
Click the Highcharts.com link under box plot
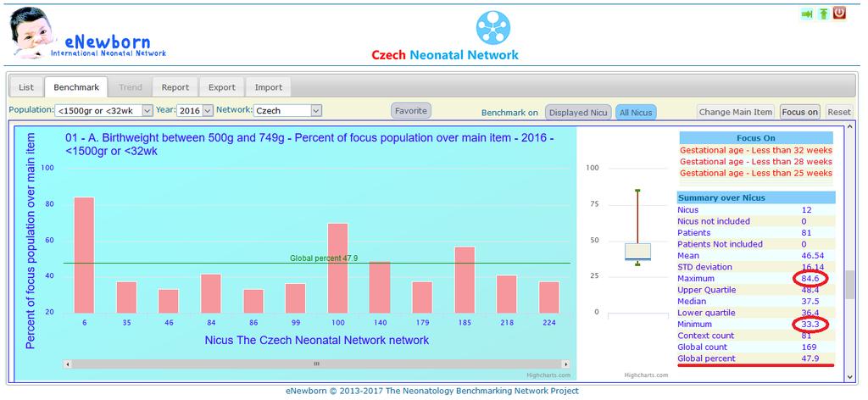click(x=646, y=375)
